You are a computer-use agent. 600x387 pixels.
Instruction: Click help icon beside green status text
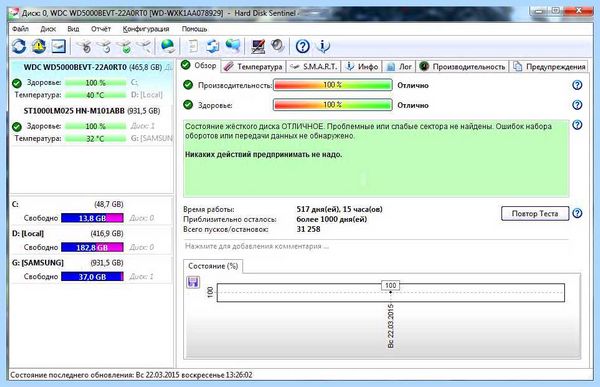tap(577, 125)
